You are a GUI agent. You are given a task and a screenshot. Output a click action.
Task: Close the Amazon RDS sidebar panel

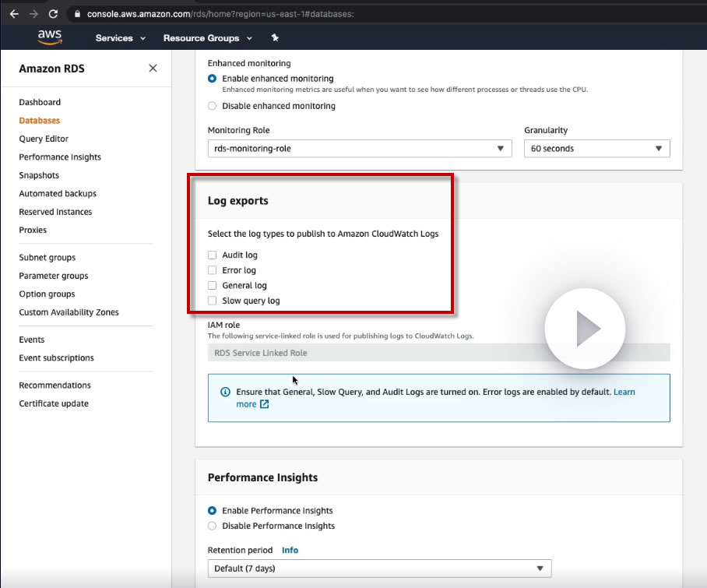[153, 69]
